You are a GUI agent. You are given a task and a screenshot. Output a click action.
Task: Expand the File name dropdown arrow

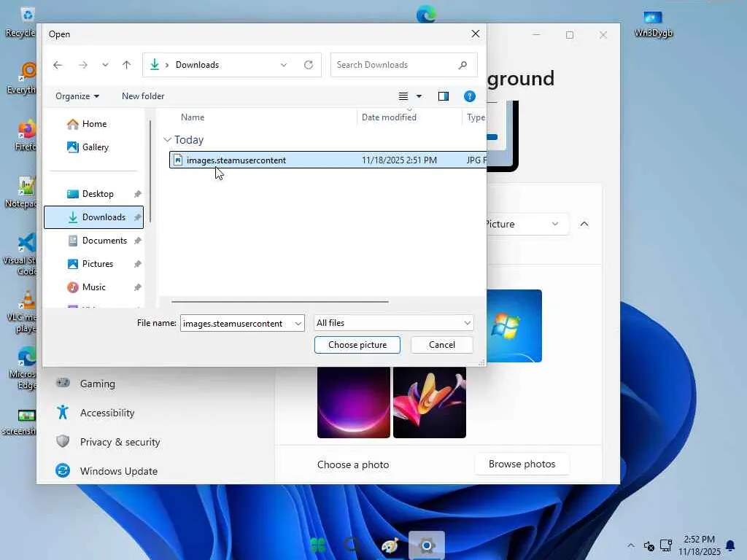298,323
